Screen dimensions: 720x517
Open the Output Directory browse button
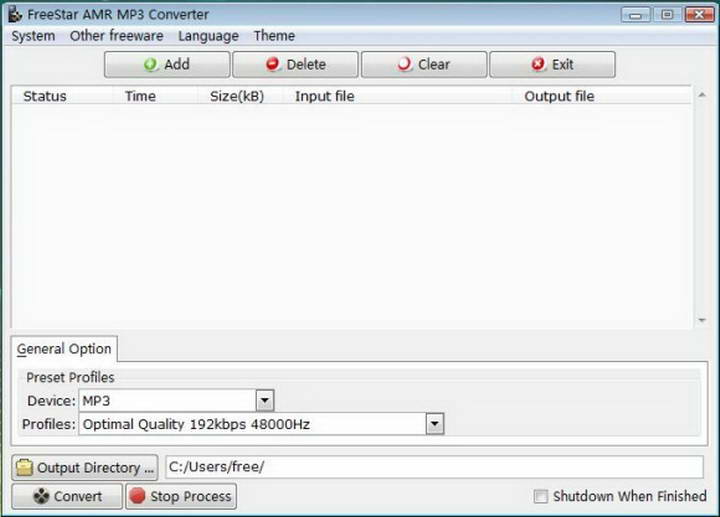point(85,467)
